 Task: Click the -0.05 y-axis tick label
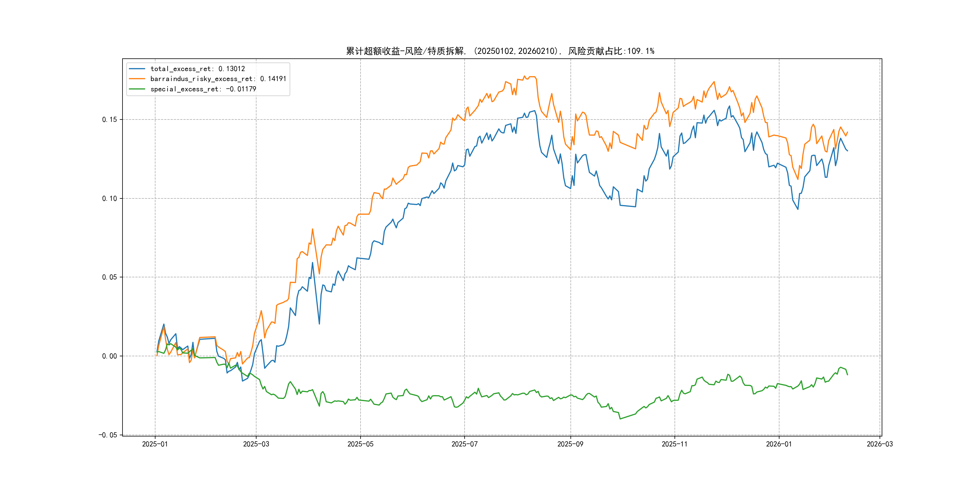(x=108, y=435)
